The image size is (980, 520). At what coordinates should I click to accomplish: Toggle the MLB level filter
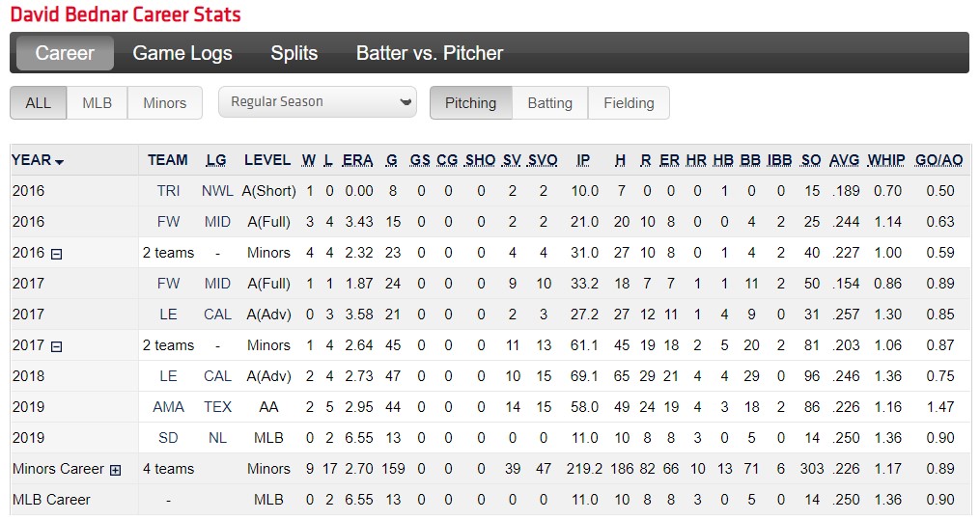[x=97, y=103]
